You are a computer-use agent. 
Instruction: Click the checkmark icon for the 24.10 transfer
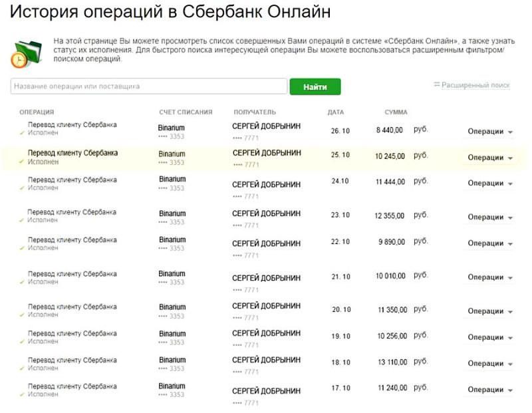(x=22, y=188)
